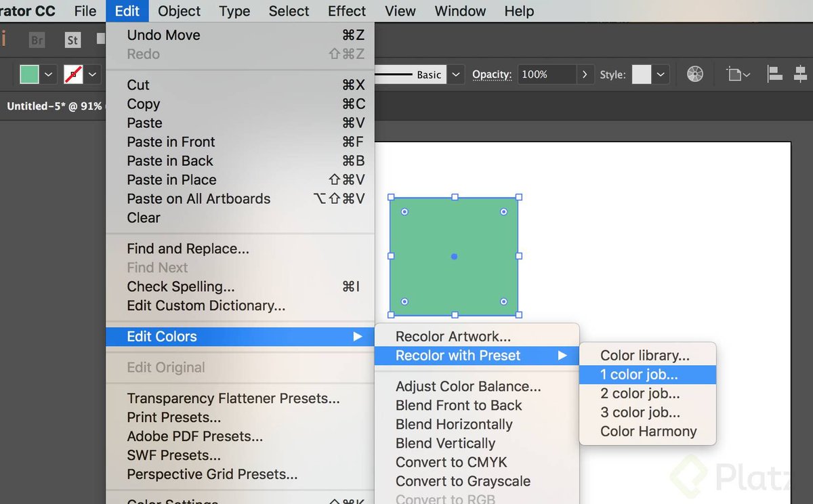Screen dimensions: 813x504
Task: Open the Object menu
Action: 180,11
